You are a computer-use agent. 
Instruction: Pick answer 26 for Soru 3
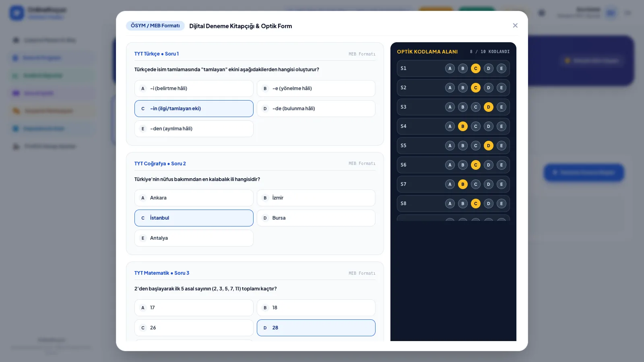(194, 328)
